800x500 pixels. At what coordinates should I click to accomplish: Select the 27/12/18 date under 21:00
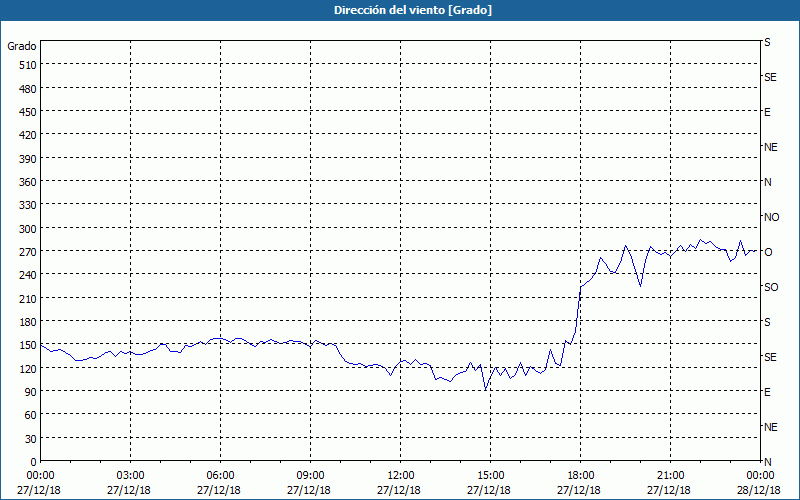tap(669, 490)
